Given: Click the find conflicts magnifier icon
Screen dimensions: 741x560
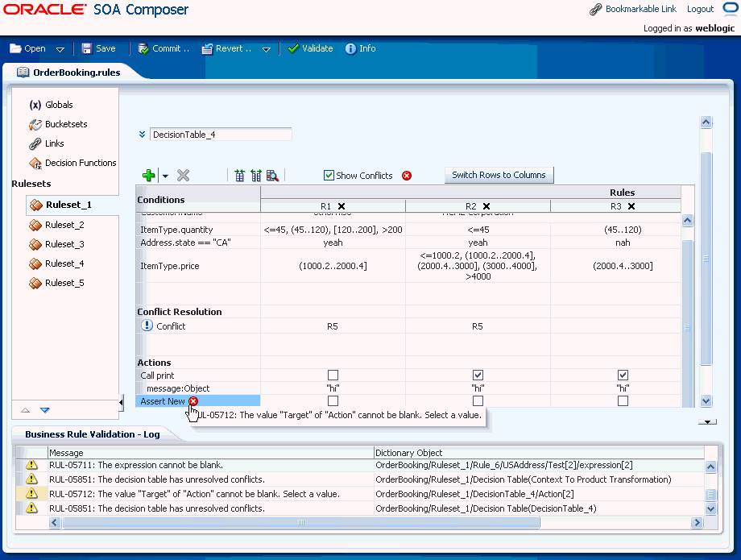Looking at the screenshot, I should click(x=273, y=176).
